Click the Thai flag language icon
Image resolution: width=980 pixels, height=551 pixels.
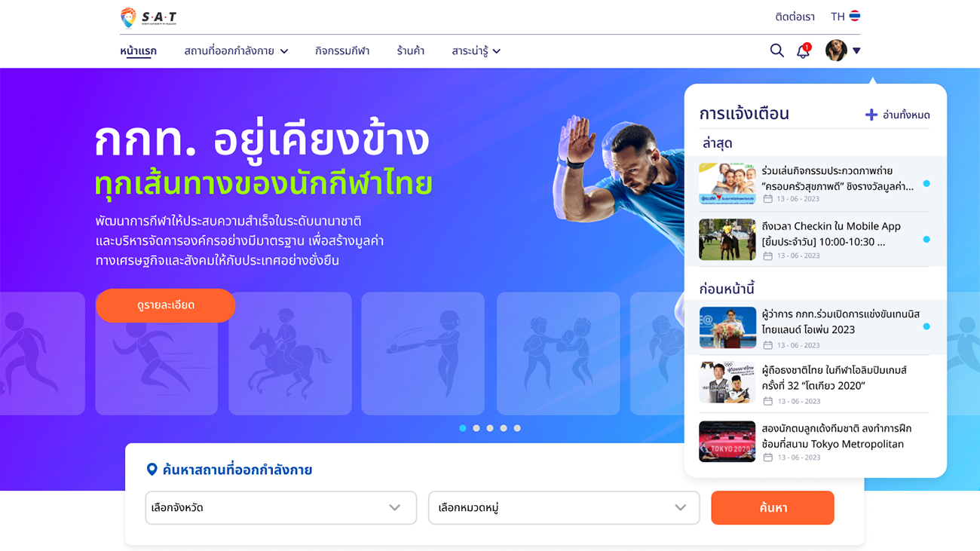pyautogui.click(x=854, y=16)
